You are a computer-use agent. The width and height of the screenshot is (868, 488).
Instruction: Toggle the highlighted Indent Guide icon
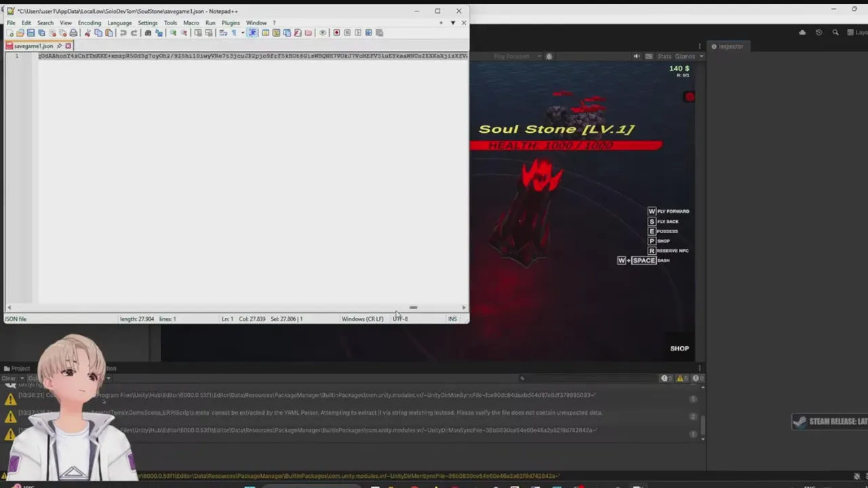(252, 33)
